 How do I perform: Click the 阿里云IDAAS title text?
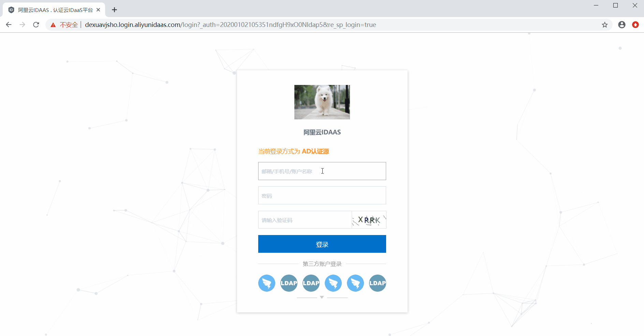coord(322,132)
